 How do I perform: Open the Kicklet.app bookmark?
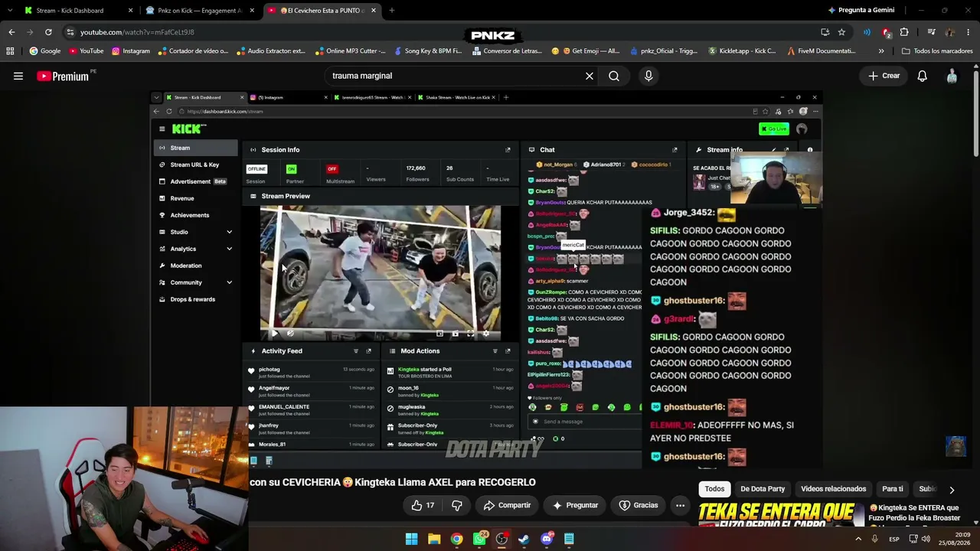coord(742,51)
